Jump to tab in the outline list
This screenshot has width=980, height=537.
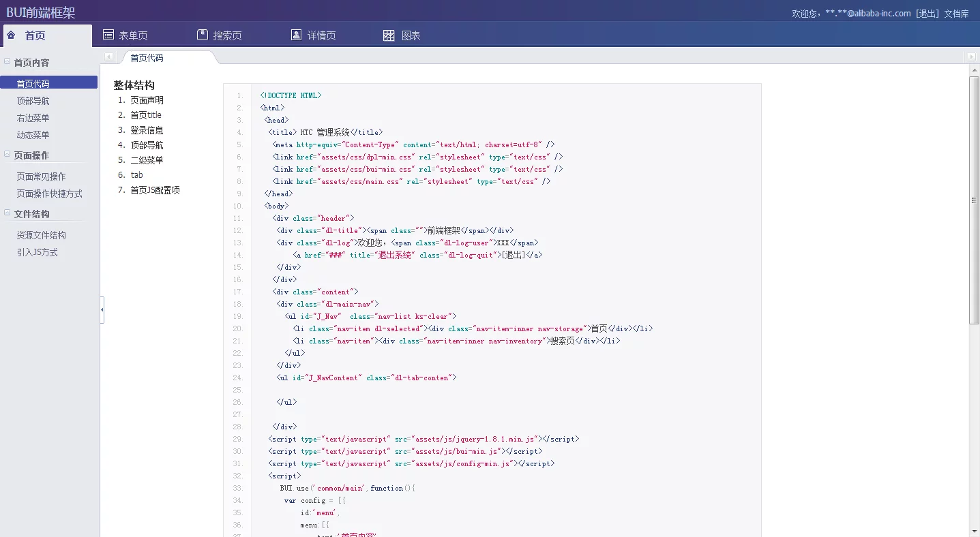tap(136, 175)
